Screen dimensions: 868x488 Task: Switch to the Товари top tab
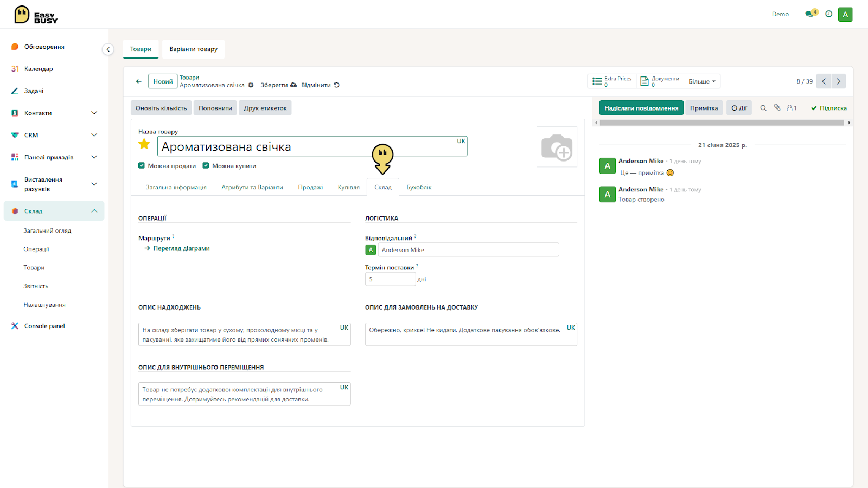tap(141, 49)
